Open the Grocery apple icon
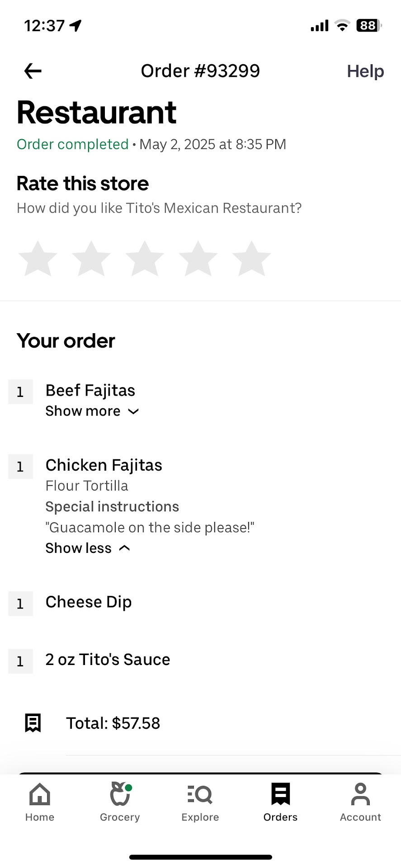The image size is (401, 868). [120, 794]
